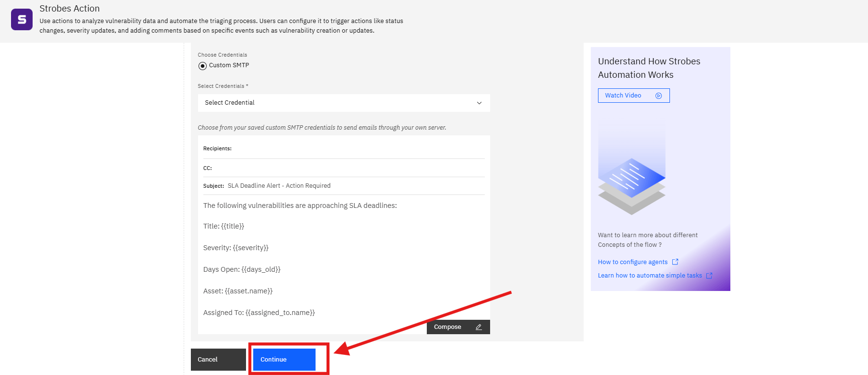Open external link icon beside configure agents
This screenshot has height=375, width=868.
point(675,262)
